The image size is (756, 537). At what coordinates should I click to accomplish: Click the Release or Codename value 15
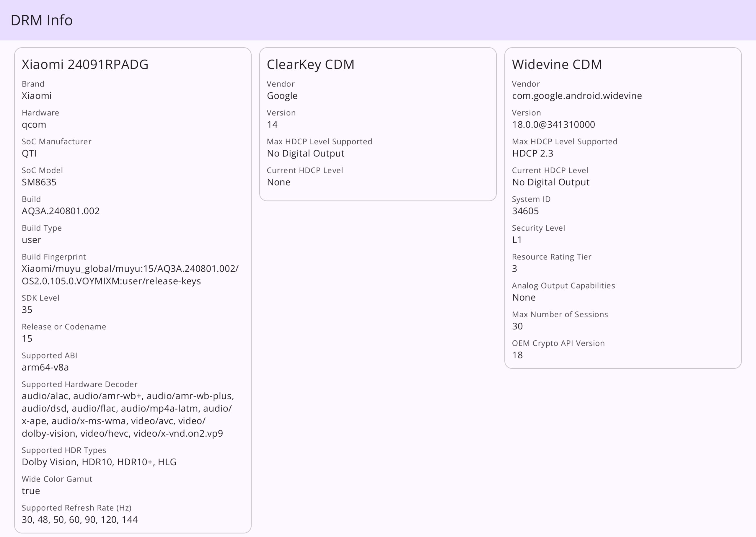pos(27,339)
